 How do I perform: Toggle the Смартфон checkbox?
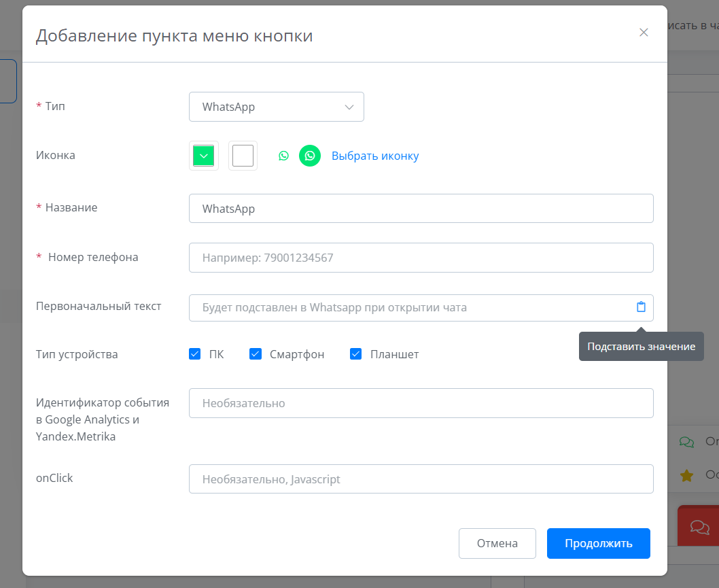coord(256,354)
